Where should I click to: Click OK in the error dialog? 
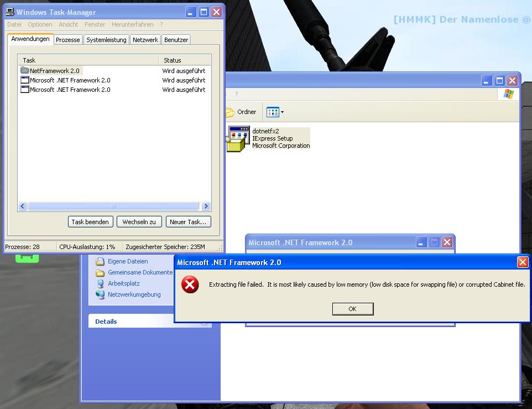click(353, 309)
